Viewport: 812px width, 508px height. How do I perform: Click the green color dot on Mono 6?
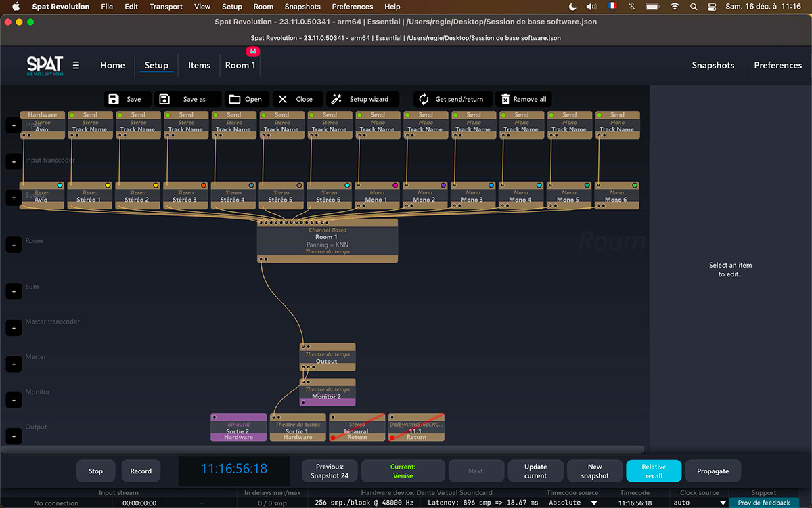(635, 185)
